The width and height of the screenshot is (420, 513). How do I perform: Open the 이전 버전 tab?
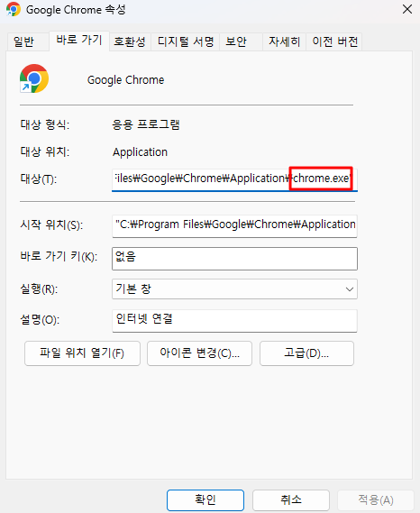(x=334, y=41)
